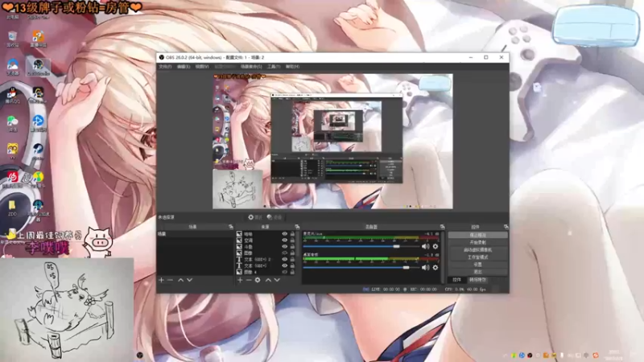
Task: Pop out the scenes dock panel
Action: [231, 227]
